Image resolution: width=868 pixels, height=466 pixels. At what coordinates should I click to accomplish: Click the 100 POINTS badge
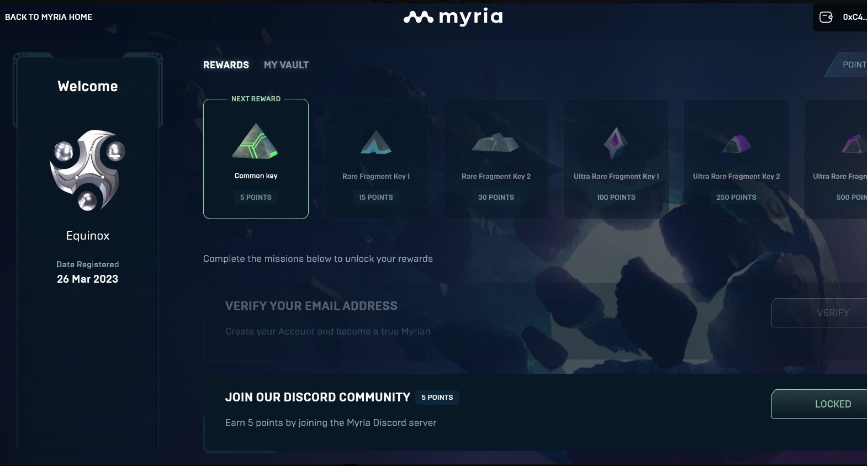(616, 197)
